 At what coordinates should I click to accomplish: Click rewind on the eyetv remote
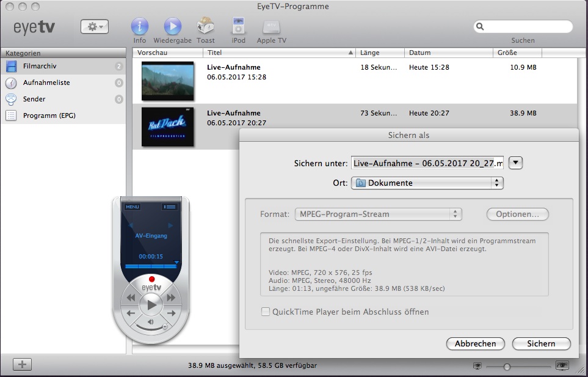click(x=131, y=298)
